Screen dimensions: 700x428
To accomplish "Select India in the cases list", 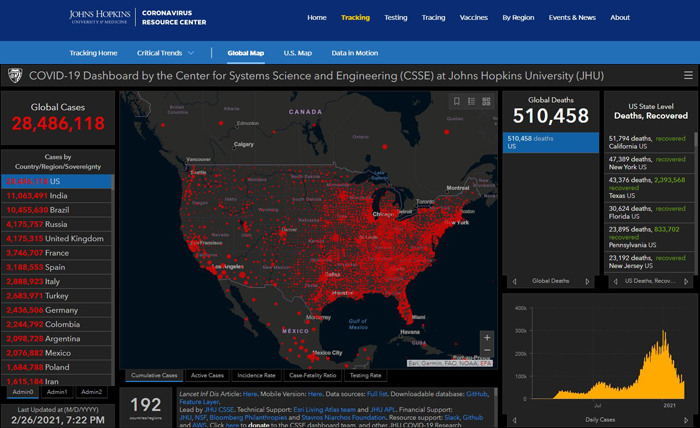I will click(x=56, y=195).
